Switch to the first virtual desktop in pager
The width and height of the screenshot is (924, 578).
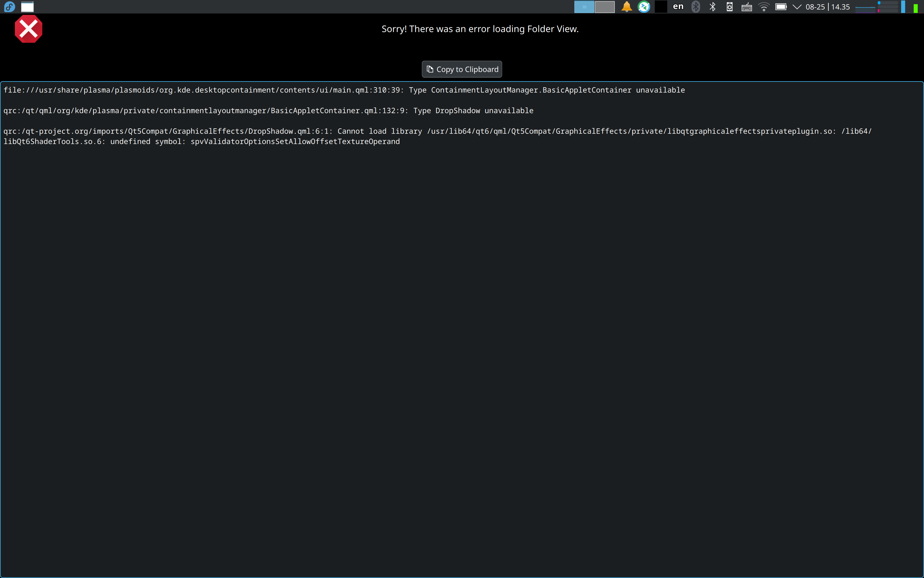(x=584, y=7)
